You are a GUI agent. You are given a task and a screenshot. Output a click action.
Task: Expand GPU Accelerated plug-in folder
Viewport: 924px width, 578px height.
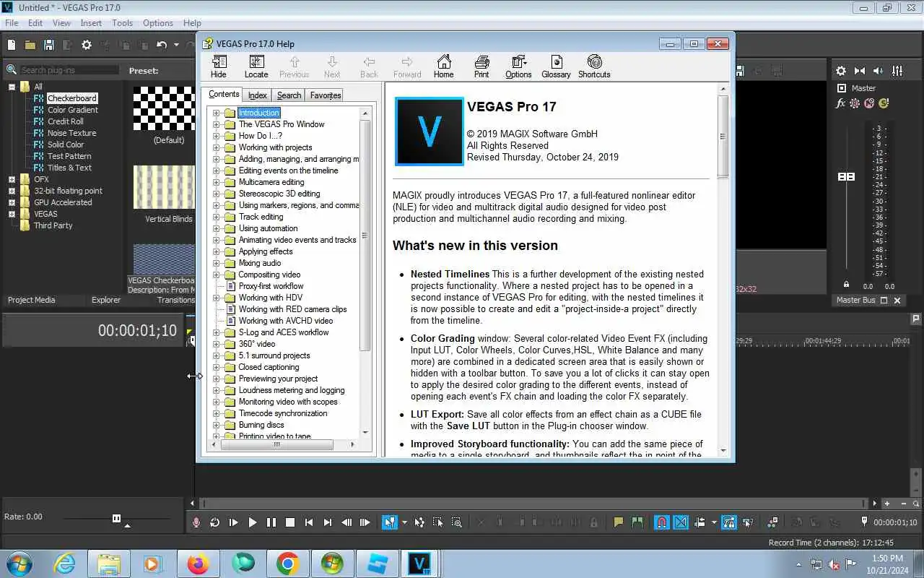tap(12, 202)
